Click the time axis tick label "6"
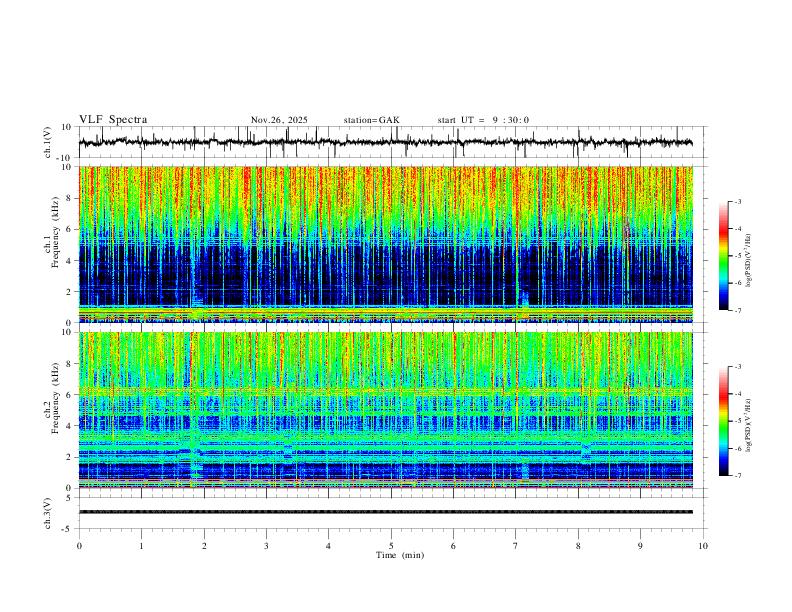 click(x=454, y=546)
